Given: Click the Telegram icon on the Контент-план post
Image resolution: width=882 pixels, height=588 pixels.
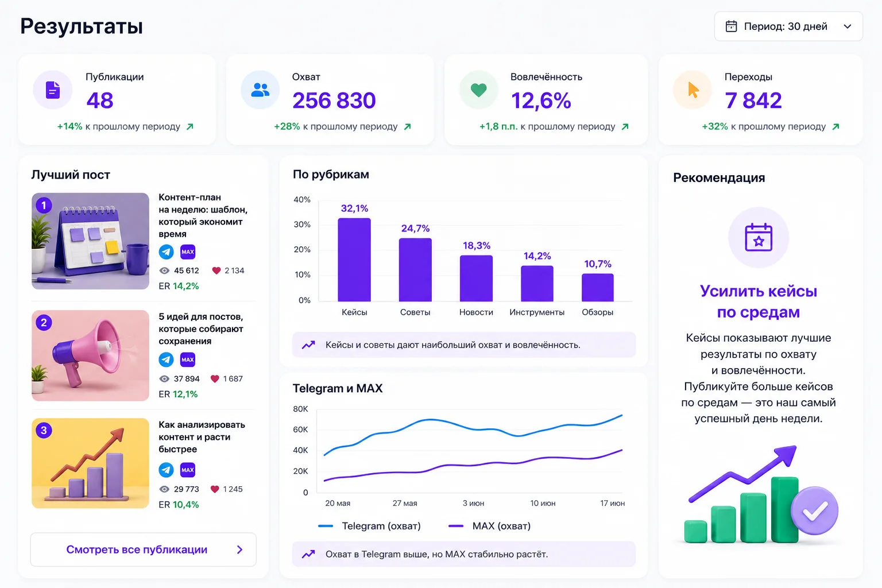Looking at the screenshot, I should tap(167, 252).
